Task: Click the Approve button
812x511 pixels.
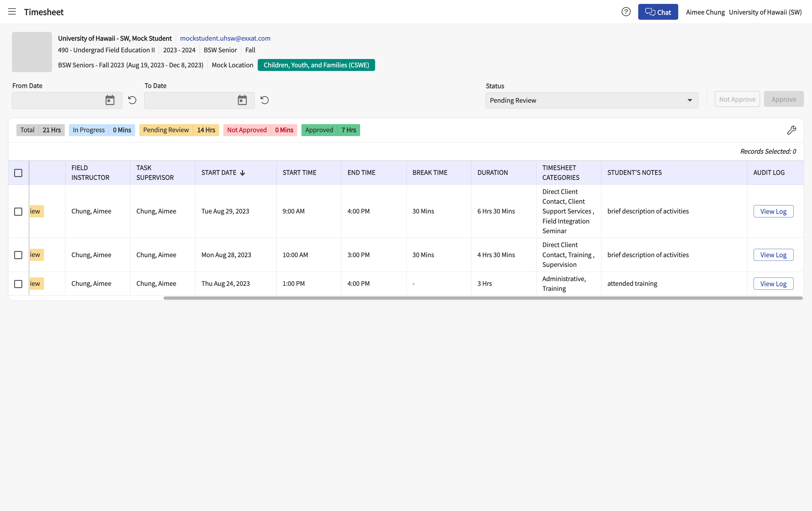Action: point(784,99)
